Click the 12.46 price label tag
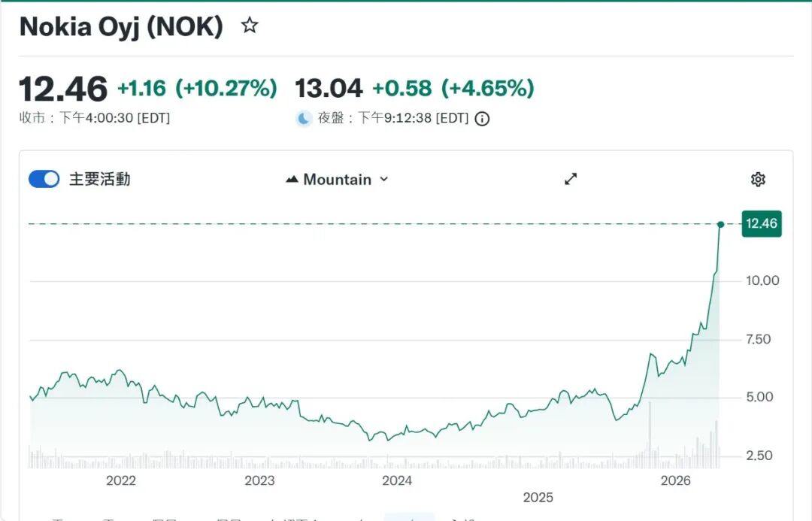The image size is (812, 521). 762,224
